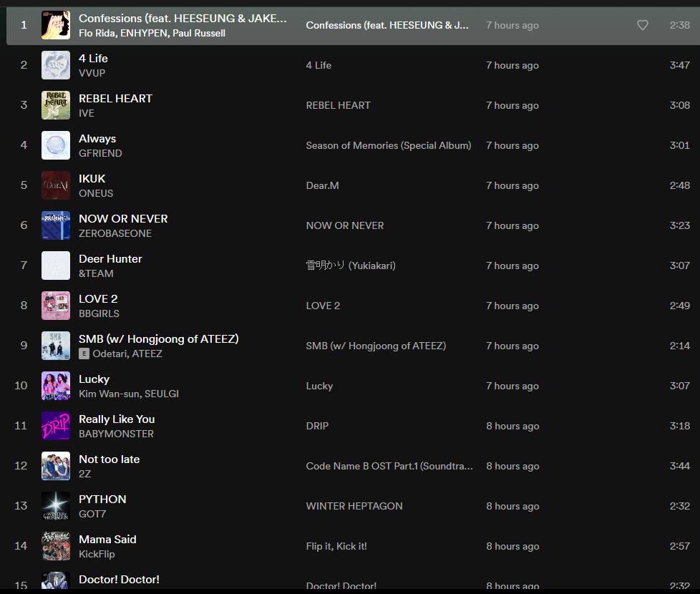700x594 pixels.
Task: Open artist ATEEZ in the SMB row
Action: tap(147, 354)
